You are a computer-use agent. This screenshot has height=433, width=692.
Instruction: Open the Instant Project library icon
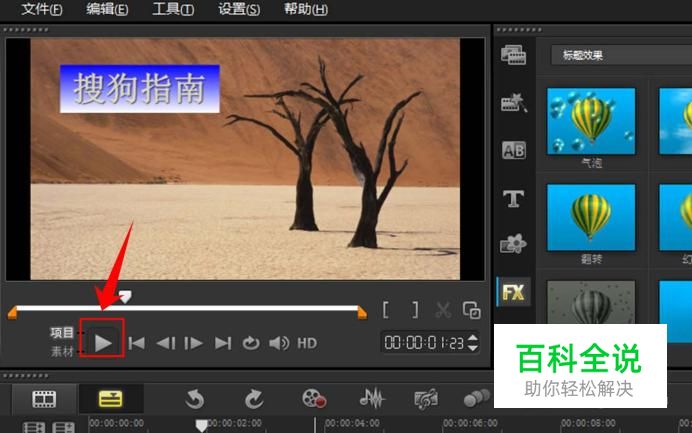click(513, 102)
